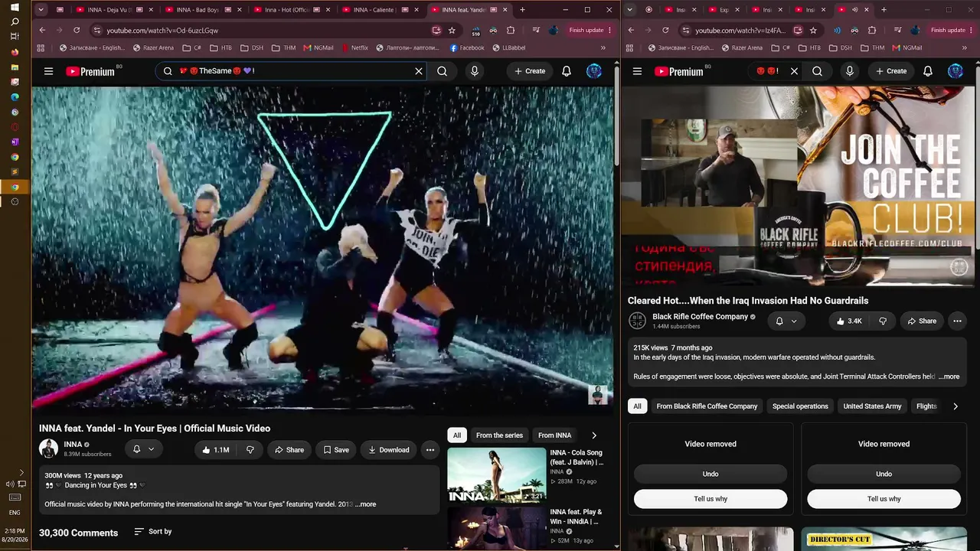Like the Cleared Hot video
980x551 pixels.
click(849, 321)
